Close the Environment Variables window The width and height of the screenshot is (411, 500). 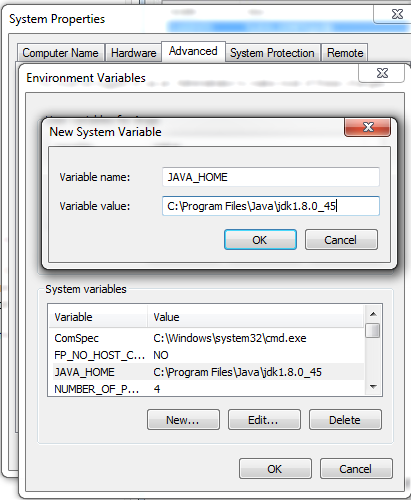click(382, 73)
